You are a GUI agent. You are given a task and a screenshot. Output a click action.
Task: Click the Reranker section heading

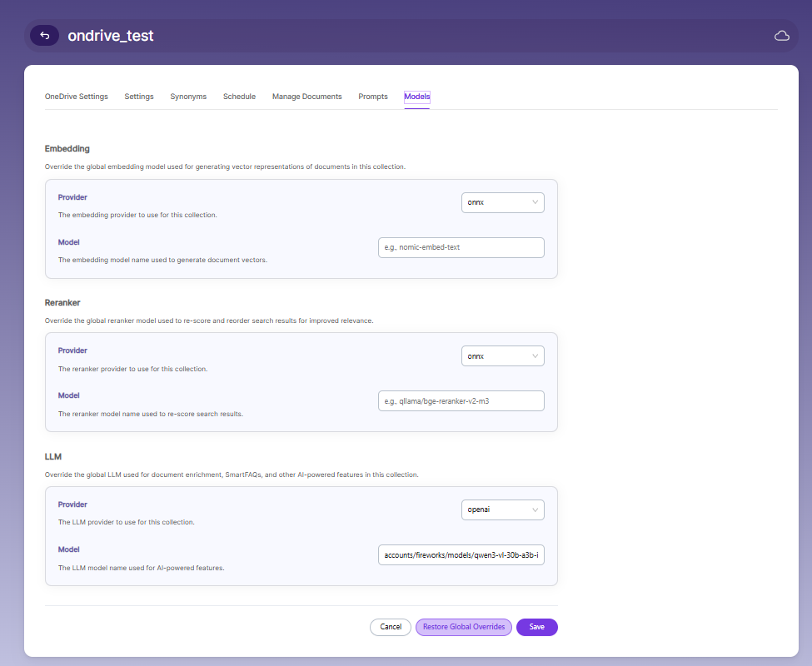[62, 303]
